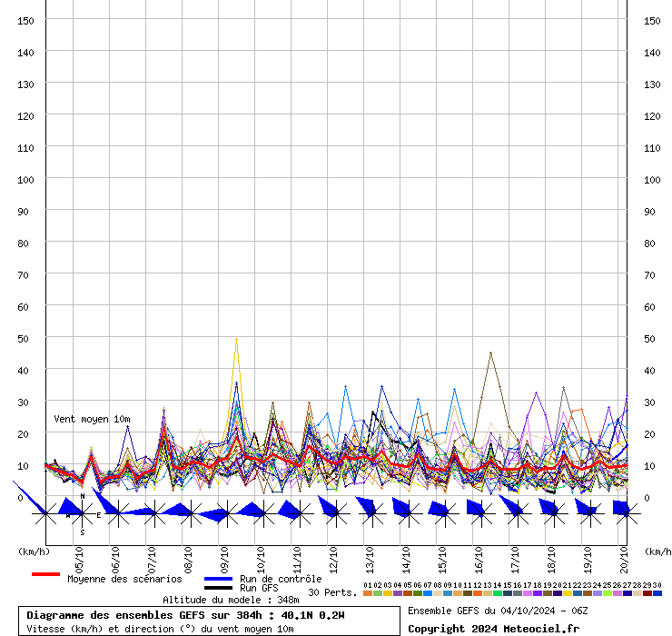Select perturbation 01 color swatch
This screenshot has height=636, width=672.
pyautogui.click(x=368, y=593)
